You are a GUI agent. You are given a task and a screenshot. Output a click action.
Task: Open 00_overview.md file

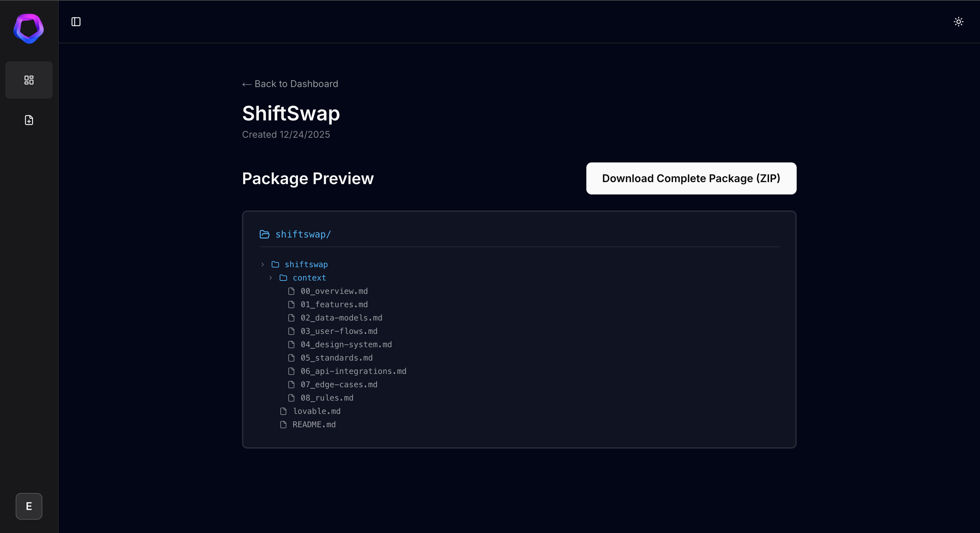click(x=334, y=291)
